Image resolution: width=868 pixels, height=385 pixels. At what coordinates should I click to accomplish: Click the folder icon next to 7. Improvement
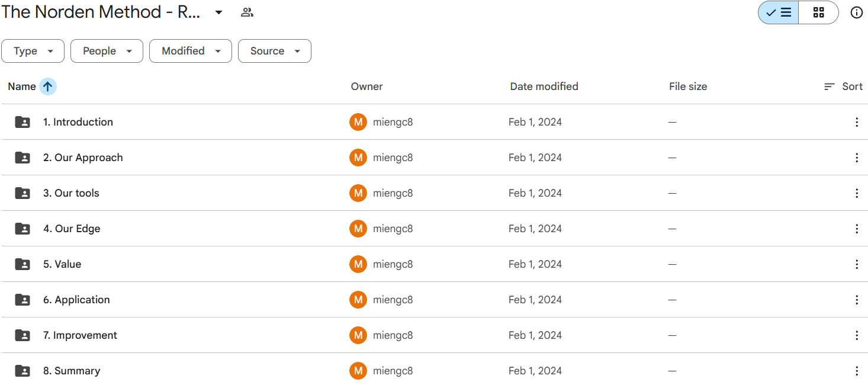[22, 335]
